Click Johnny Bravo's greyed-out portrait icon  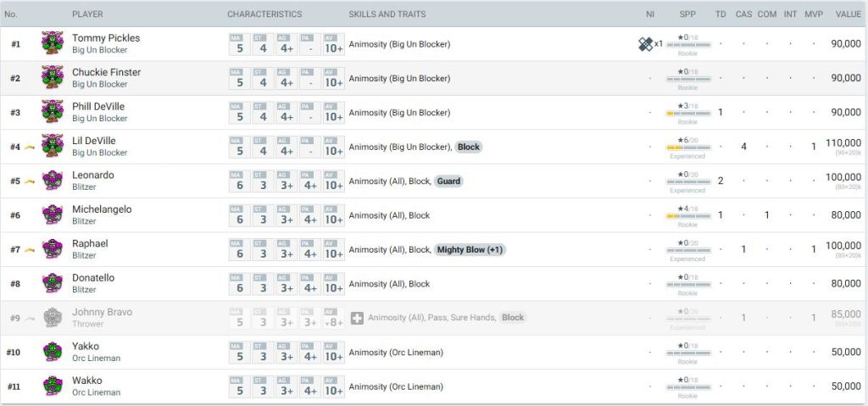tap(53, 318)
